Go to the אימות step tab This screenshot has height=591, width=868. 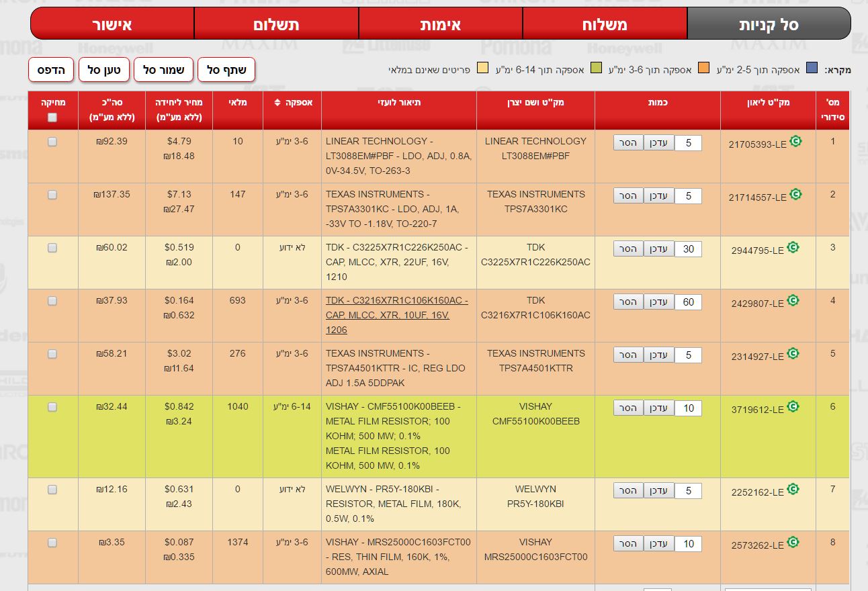point(441,24)
